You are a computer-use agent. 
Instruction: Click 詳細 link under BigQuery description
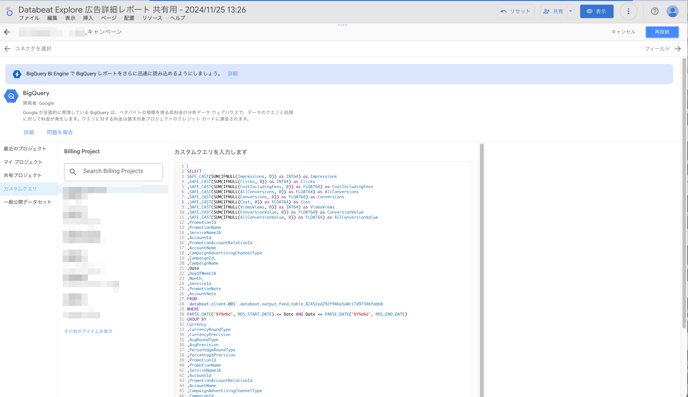[x=29, y=132]
